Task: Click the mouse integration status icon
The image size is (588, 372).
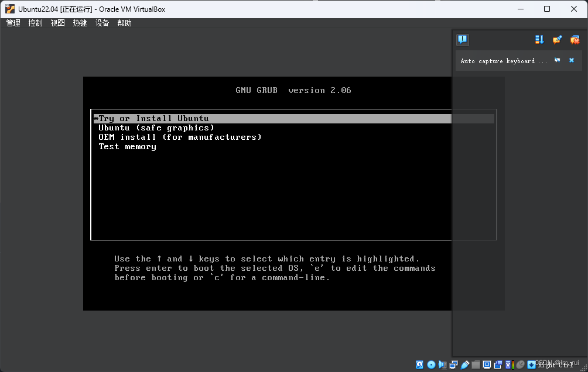Action: coord(521,364)
